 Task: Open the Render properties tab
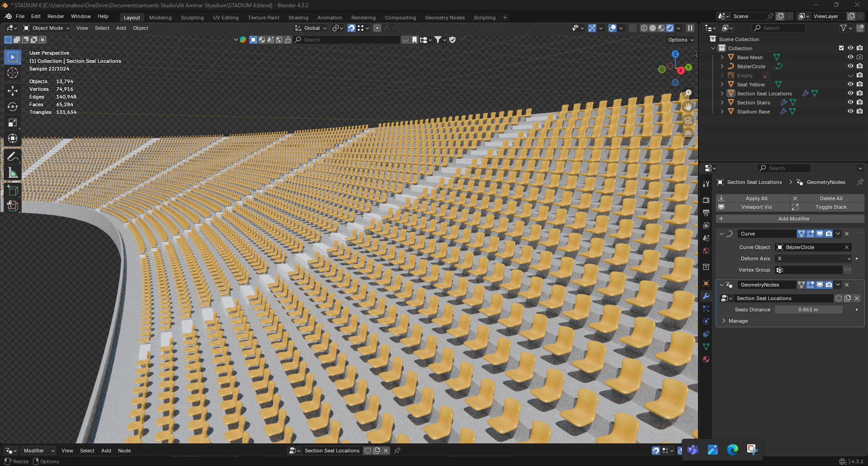(x=706, y=200)
